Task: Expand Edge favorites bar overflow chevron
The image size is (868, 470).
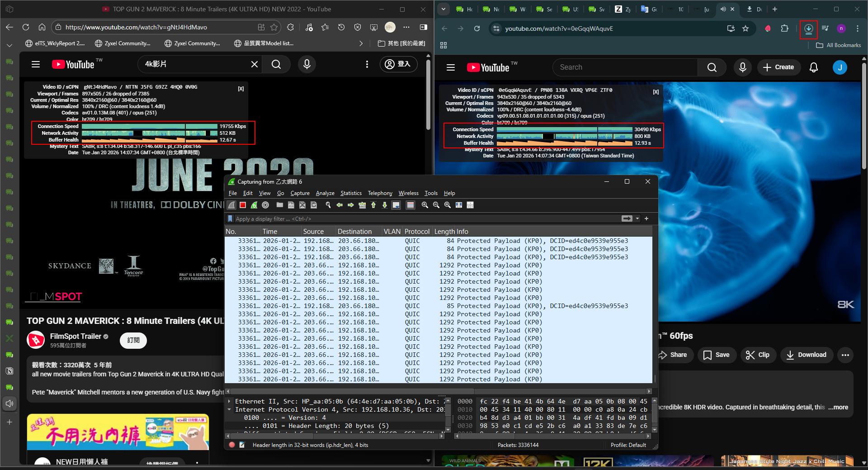Action: pyautogui.click(x=361, y=43)
